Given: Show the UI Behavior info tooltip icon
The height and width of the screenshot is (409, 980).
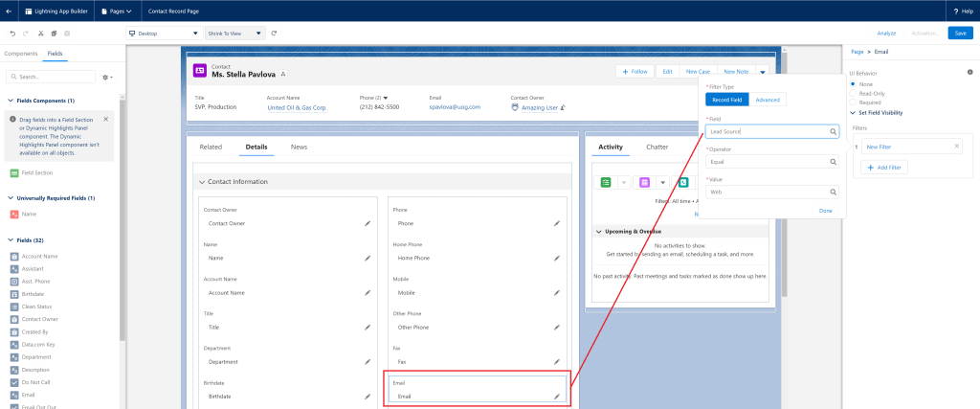Looking at the screenshot, I should [x=970, y=73].
